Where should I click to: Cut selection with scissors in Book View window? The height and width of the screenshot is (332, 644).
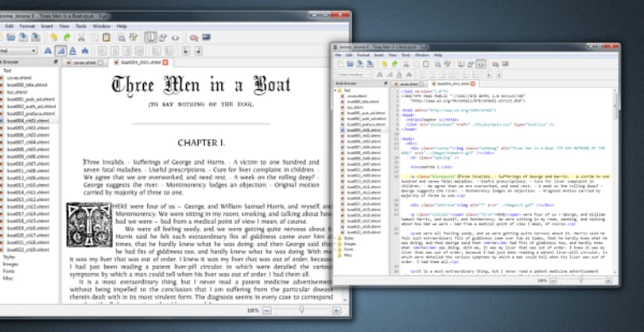81,37
